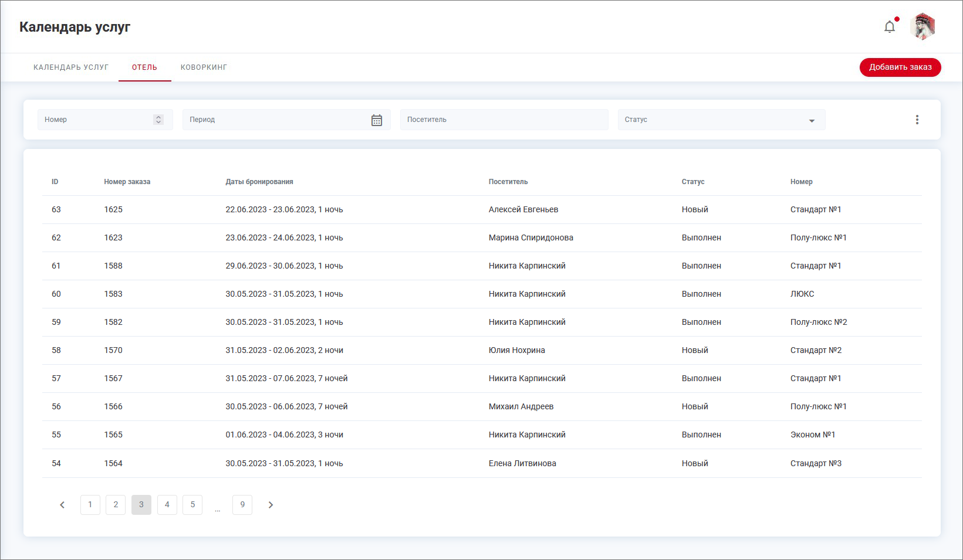Focus the Посетитель filter field
Screen dimensions: 963x560
504,120
